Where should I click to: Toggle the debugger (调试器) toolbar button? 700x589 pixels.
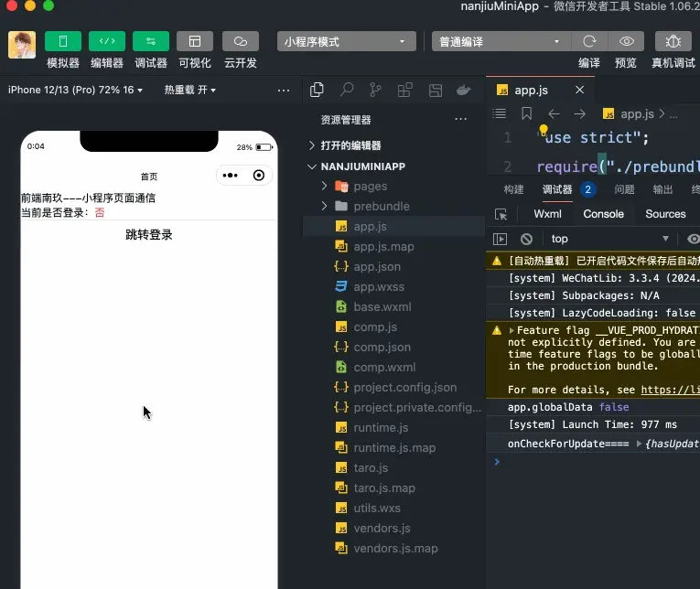coord(151,41)
